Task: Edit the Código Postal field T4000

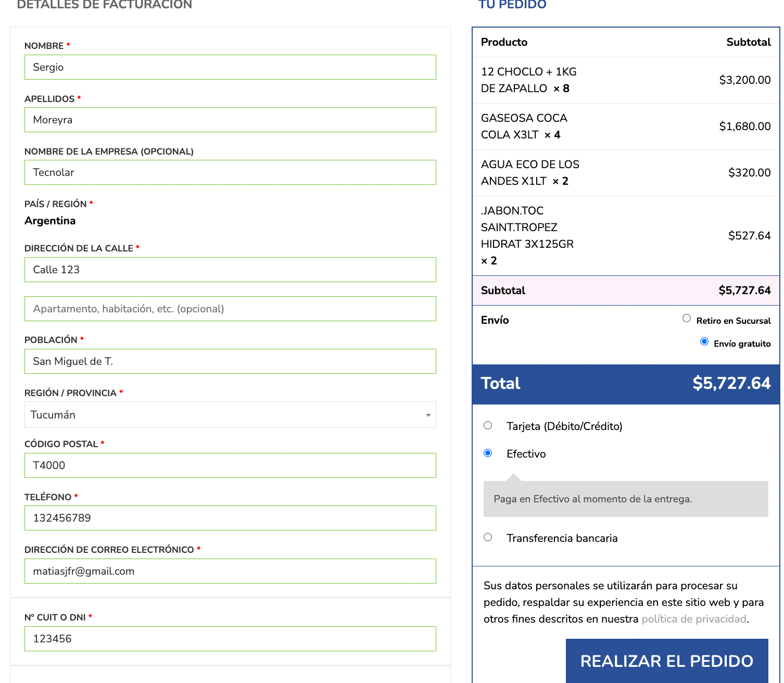Action: [230, 466]
